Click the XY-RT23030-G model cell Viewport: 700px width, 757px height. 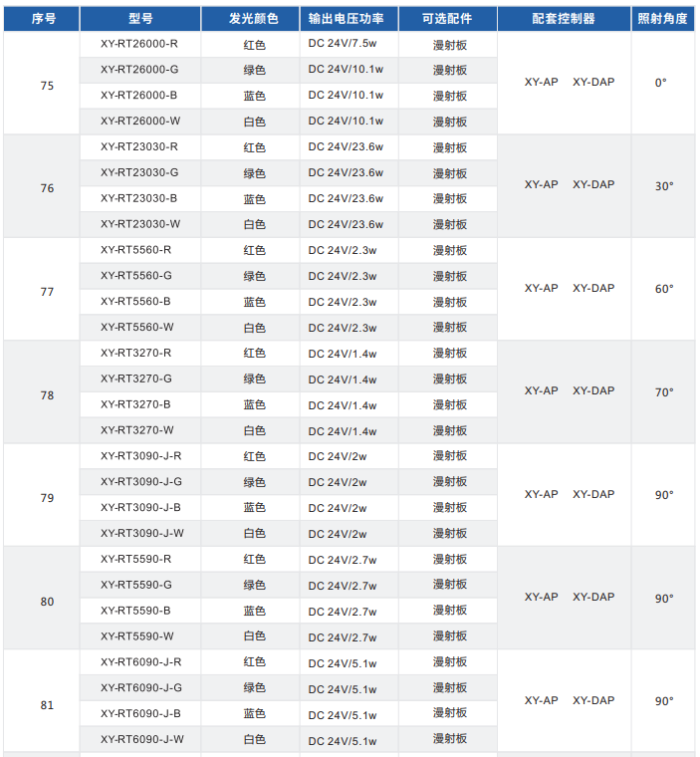139,172
